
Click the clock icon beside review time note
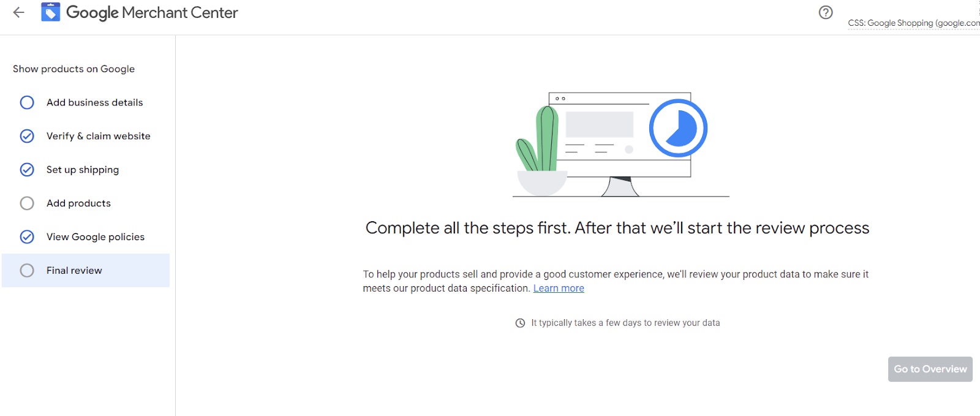click(520, 323)
